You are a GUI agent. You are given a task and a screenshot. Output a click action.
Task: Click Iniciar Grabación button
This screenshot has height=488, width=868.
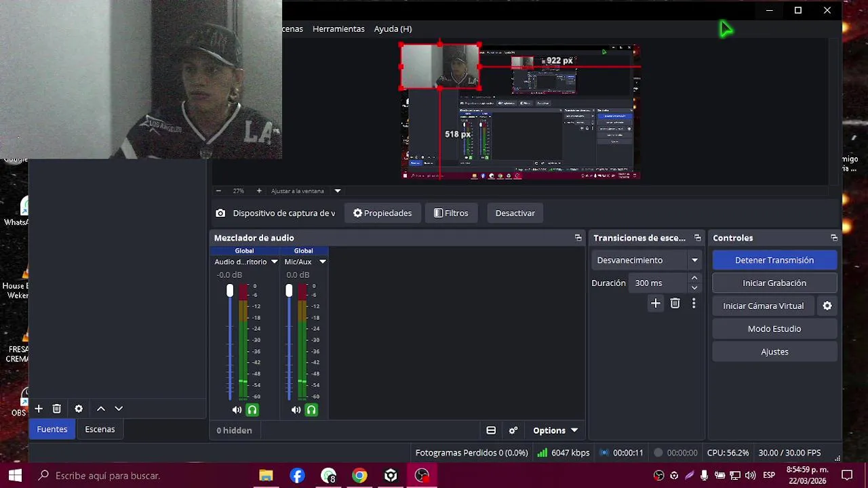point(774,283)
